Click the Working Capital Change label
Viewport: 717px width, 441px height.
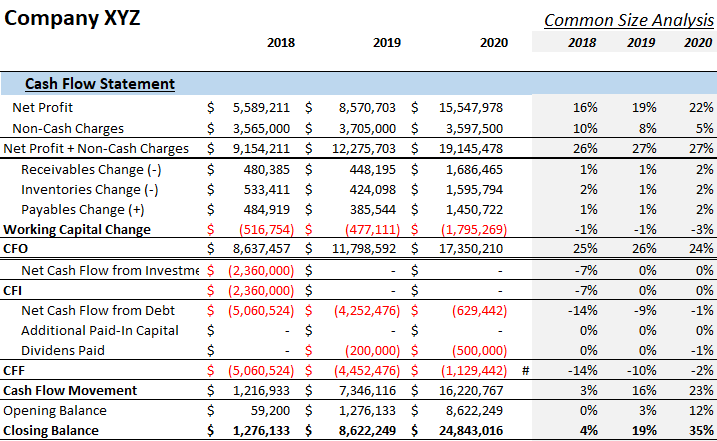point(77,229)
